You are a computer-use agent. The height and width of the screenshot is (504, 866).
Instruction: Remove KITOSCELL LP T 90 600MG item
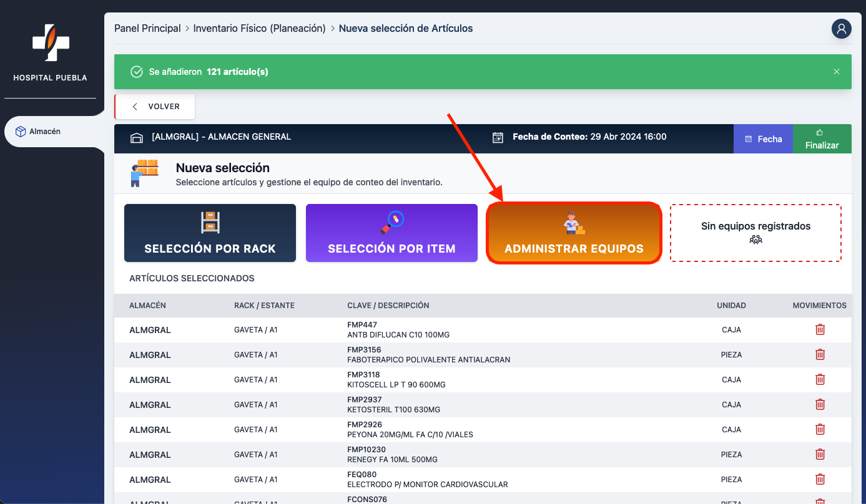(x=820, y=379)
